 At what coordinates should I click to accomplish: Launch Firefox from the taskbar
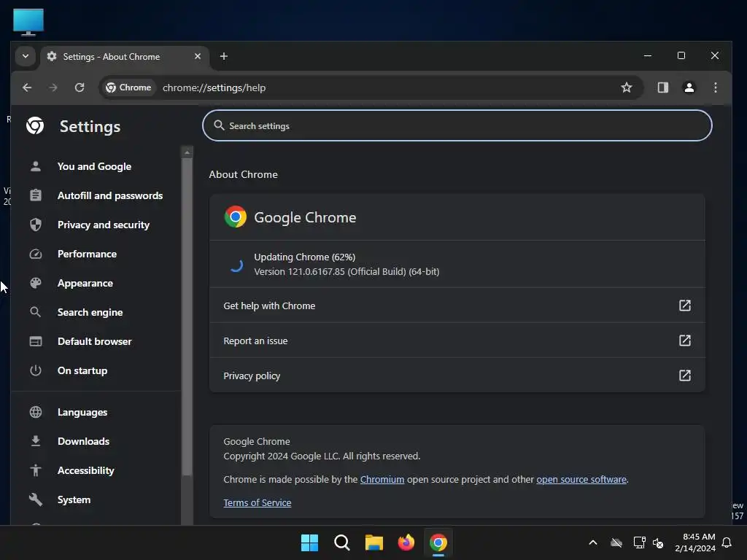click(x=406, y=542)
